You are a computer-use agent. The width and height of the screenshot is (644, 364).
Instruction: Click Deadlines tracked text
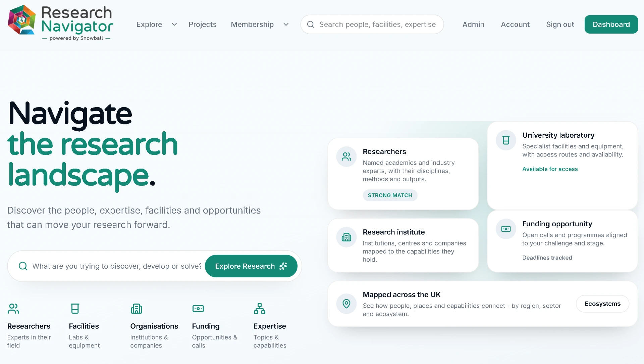tap(547, 258)
